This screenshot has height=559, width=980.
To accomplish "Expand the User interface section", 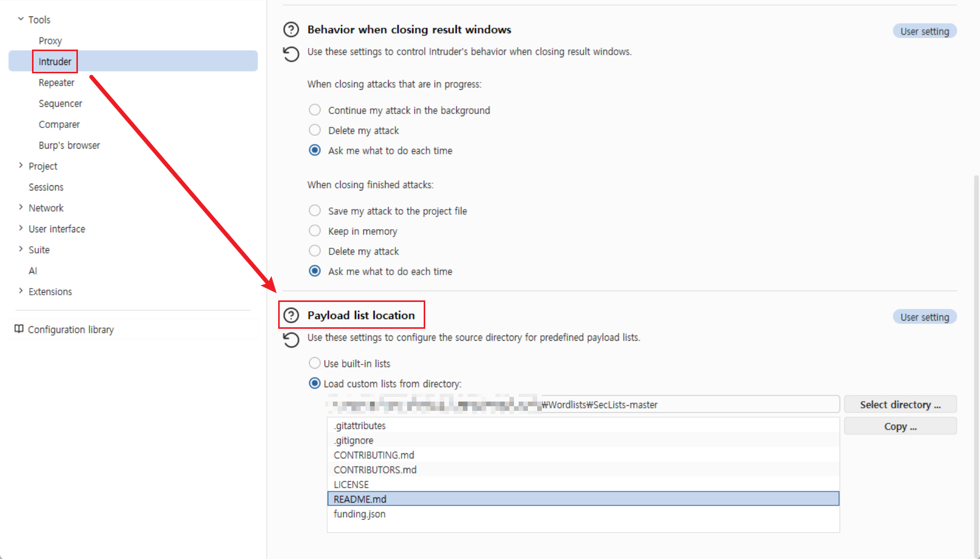I will 21,228.
